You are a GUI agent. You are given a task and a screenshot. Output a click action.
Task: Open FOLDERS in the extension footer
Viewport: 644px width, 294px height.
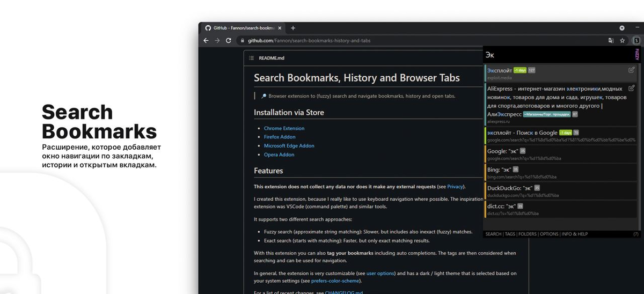(x=528, y=234)
